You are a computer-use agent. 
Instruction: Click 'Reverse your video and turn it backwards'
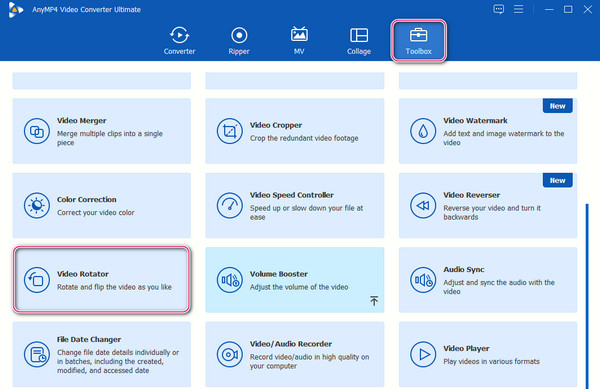coord(492,212)
